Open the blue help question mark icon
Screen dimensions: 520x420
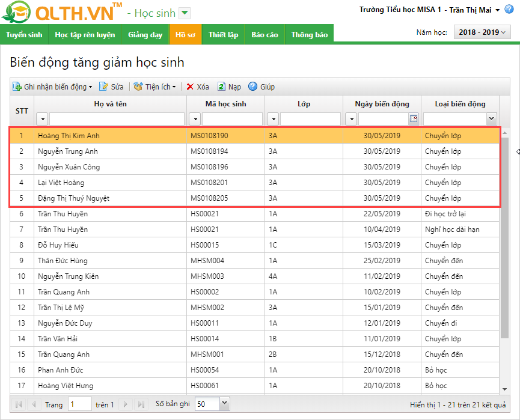click(x=509, y=9)
